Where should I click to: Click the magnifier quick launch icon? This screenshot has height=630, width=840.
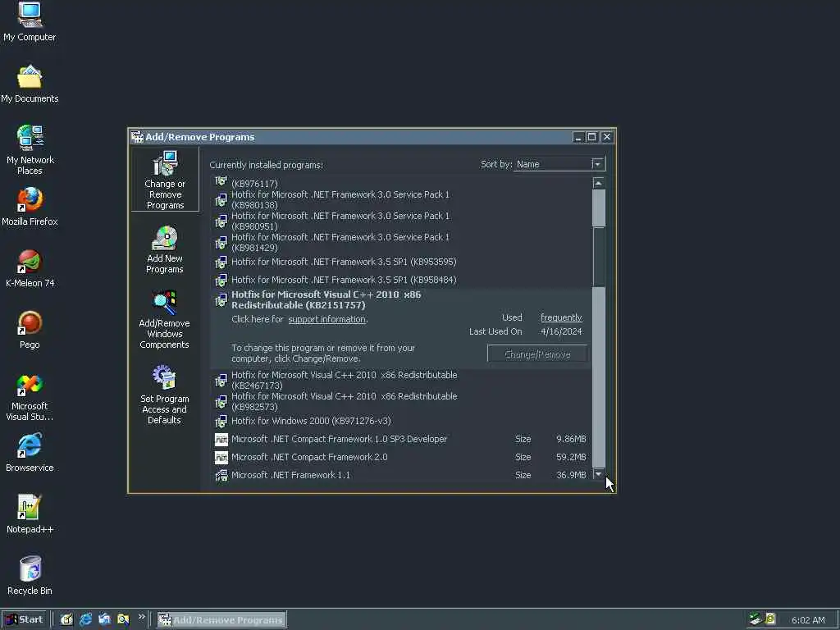(x=123, y=620)
